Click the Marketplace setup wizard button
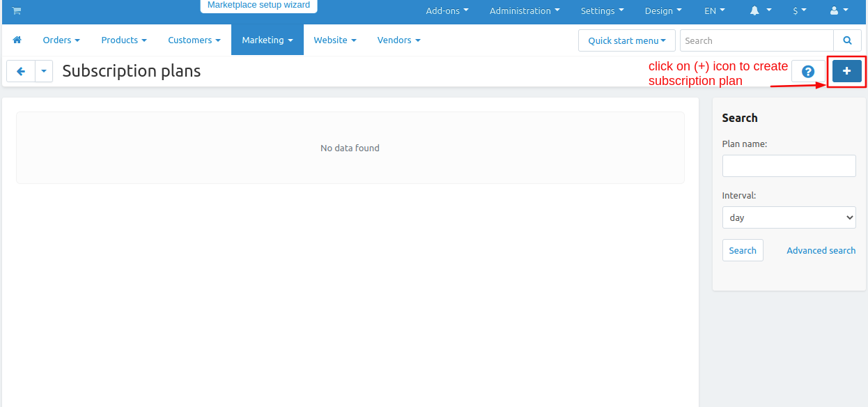Viewport: 868px width, 407px height. 258,6
